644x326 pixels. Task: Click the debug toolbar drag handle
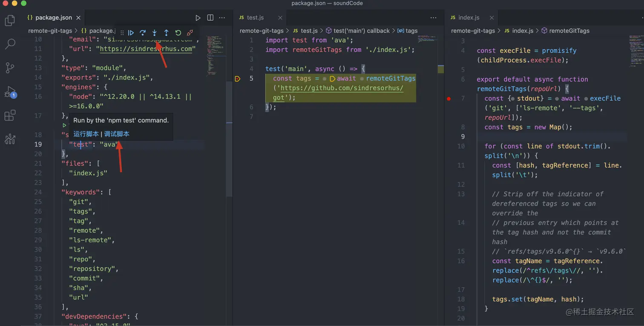tap(122, 33)
